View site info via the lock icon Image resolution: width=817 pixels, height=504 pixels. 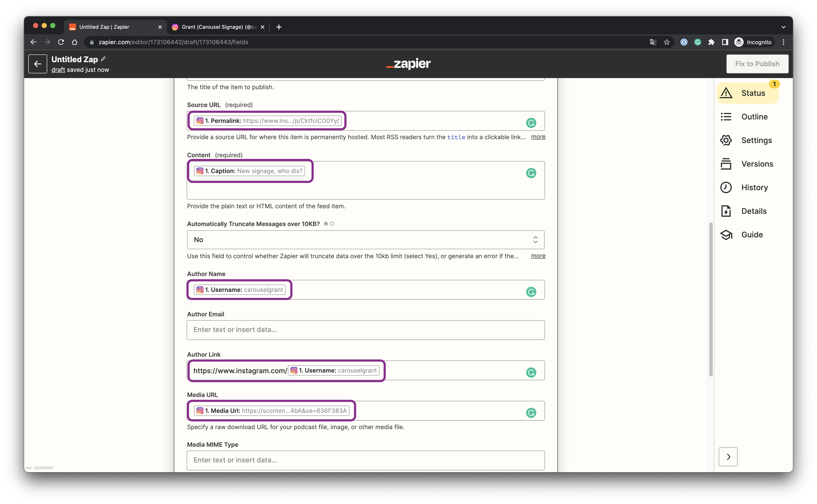[x=92, y=42]
